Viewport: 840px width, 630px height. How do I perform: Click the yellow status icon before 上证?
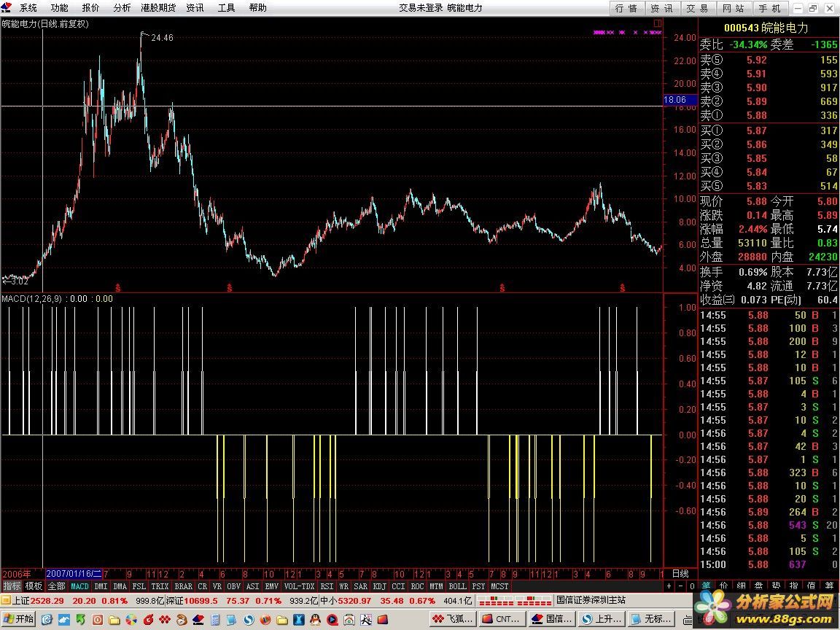tap(5, 601)
